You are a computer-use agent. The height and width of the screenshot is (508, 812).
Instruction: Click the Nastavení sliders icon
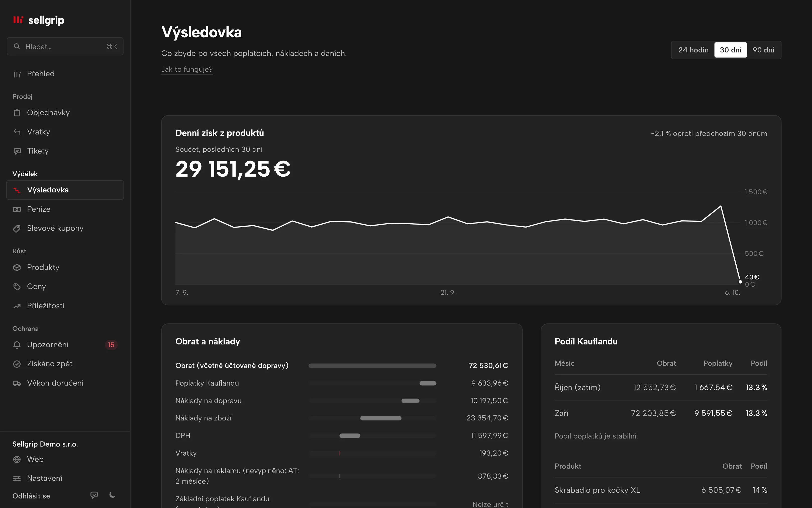point(17,478)
